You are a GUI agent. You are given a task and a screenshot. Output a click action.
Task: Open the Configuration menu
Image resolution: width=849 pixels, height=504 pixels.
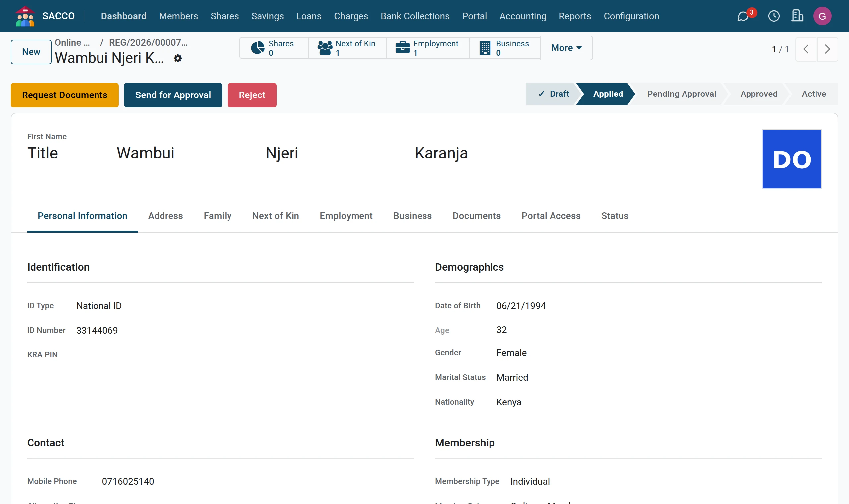tap(631, 16)
